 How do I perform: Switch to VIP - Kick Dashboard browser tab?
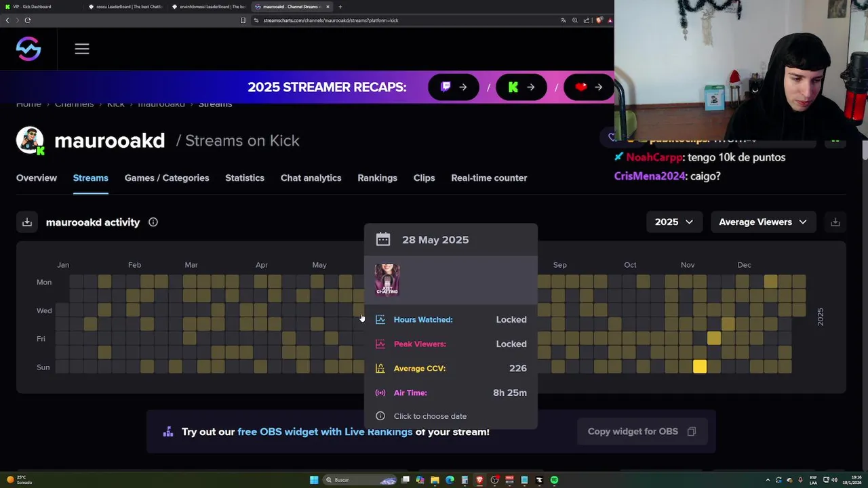click(41, 7)
